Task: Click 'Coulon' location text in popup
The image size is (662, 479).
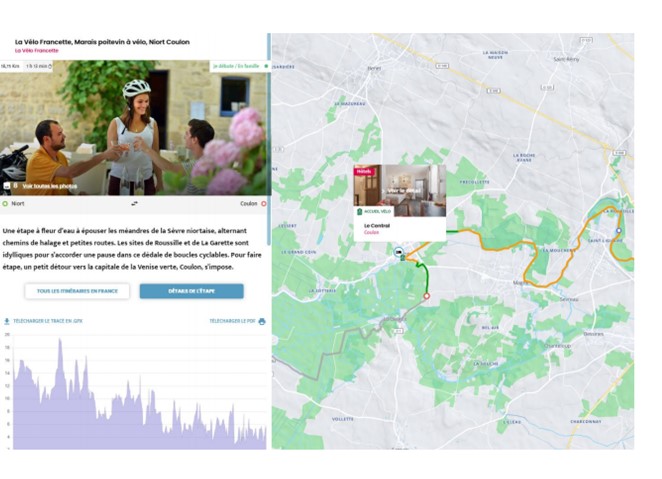Action: (372, 233)
